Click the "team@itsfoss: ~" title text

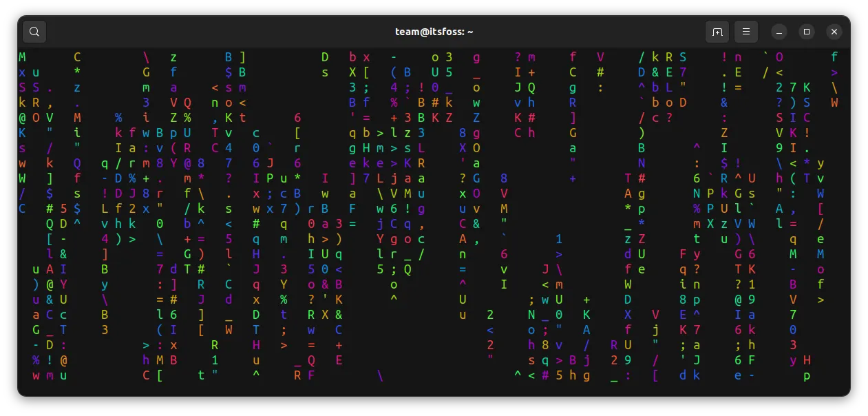[434, 31]
